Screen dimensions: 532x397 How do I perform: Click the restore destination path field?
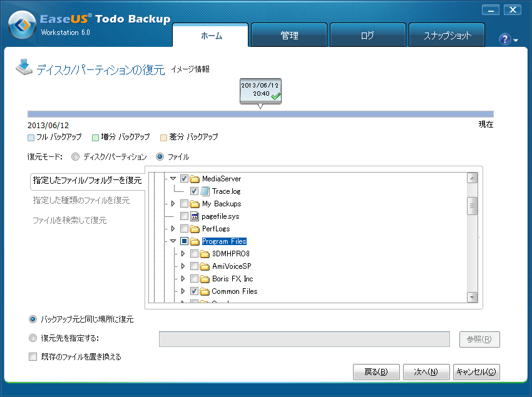coord(304,339)
